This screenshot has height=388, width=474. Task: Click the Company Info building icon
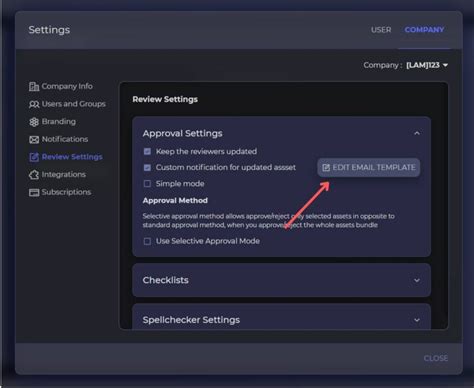(34, 86)
